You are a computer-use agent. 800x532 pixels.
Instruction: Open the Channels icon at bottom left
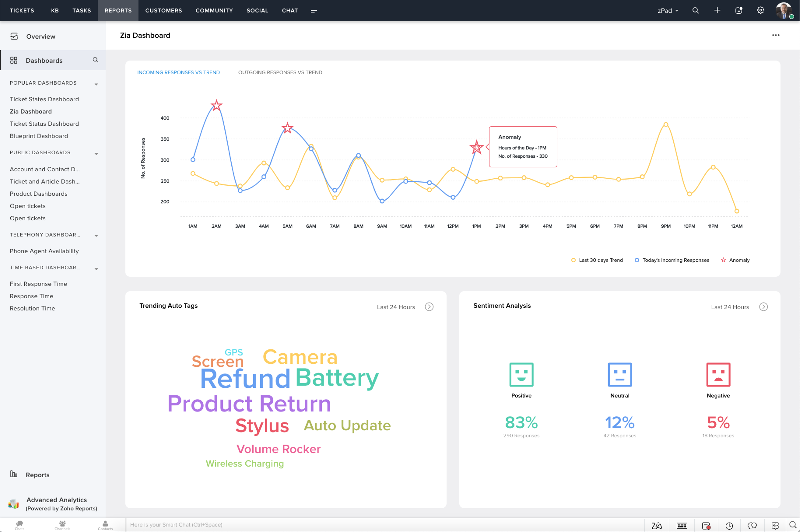pyautogui.click(x=62, y=525)
